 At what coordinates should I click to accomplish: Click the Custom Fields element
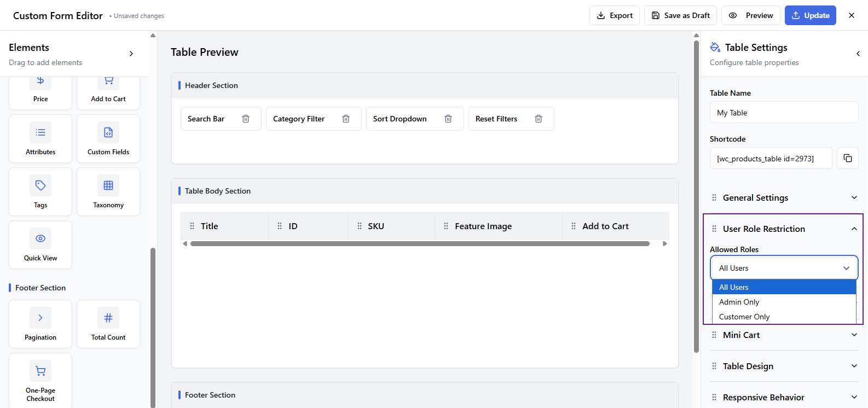tap(108, 139)
